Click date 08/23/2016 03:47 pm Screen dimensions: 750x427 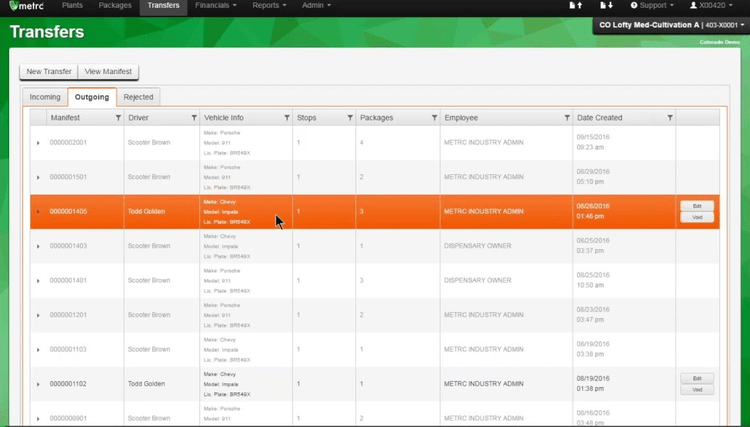coord(593,314)
